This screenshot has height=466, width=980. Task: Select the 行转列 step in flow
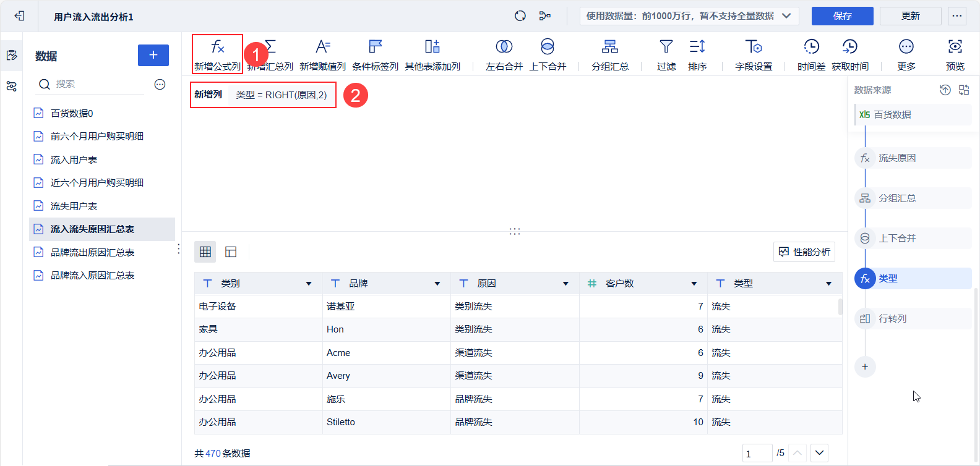(913, 318)
